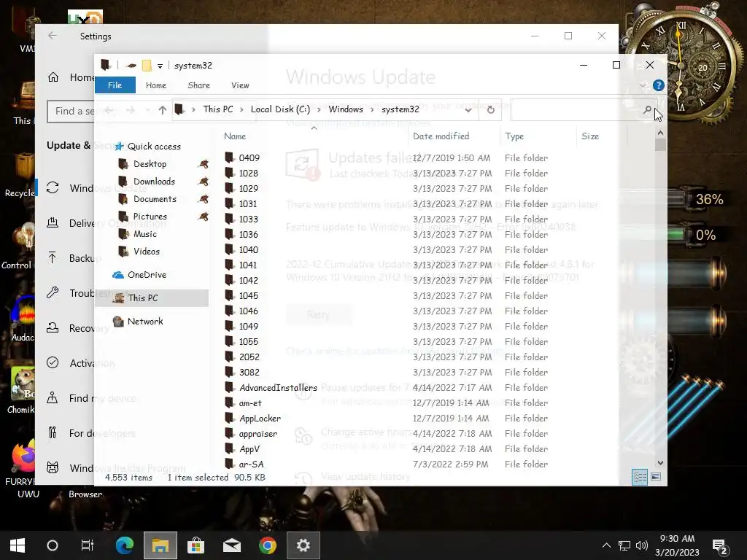Open Quick Access toolbar customize dropdown

(160, 66)
